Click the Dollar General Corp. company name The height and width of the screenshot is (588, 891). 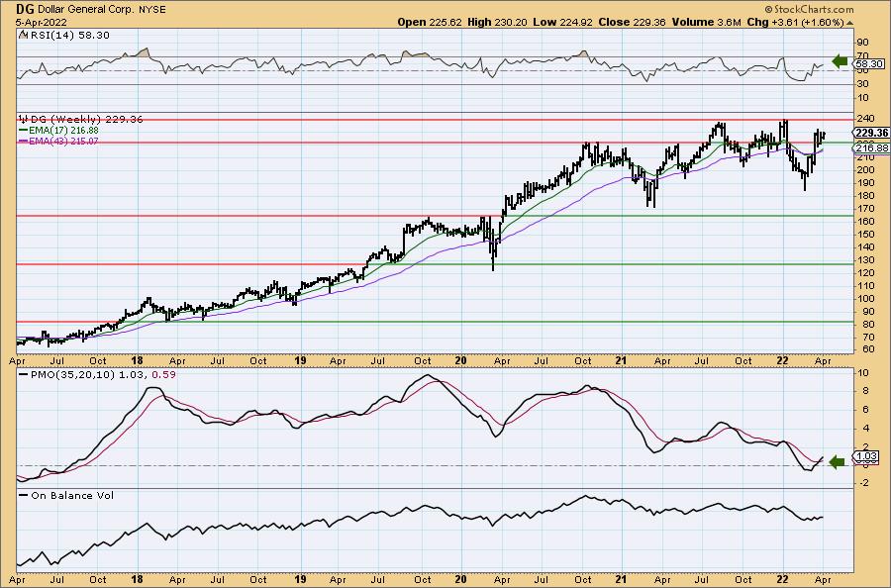pyautogui.click(x=86, y=10)
